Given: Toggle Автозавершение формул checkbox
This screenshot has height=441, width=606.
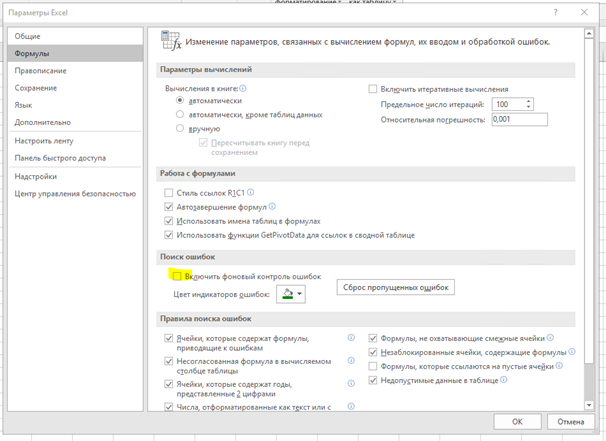Looking at the screenshot, I should 169,207.
